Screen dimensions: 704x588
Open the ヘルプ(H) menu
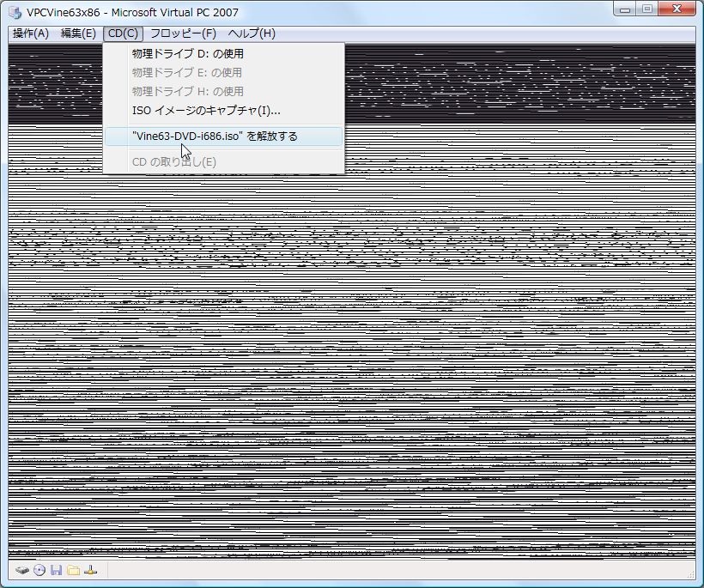click(x=252, y=33)
